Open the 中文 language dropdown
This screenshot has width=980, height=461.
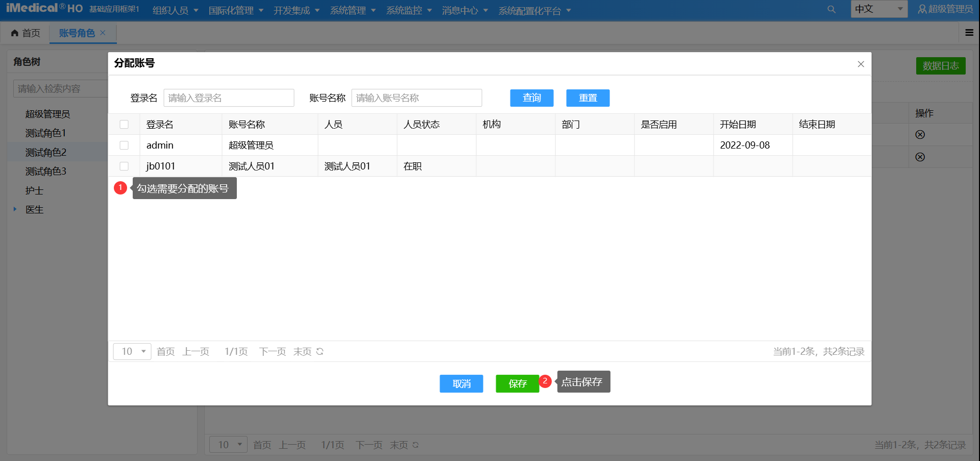tap(878, 9)
